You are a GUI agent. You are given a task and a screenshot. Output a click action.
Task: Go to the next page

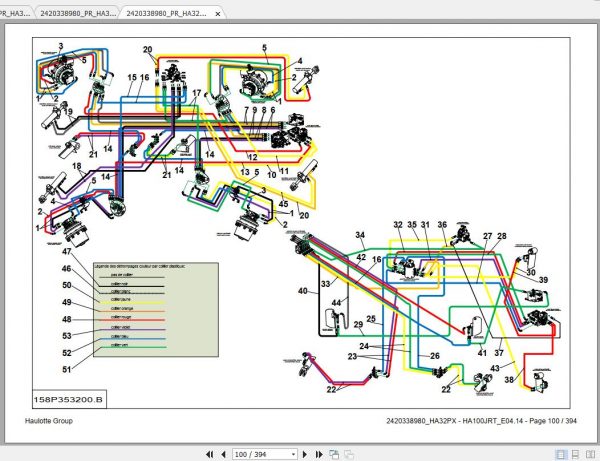[x=305, y=454]
